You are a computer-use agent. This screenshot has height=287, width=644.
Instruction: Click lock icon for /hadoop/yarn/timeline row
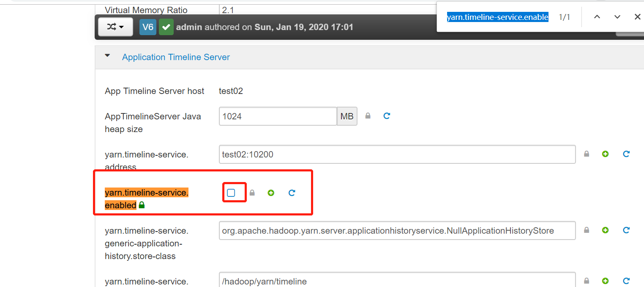(587, 281)
